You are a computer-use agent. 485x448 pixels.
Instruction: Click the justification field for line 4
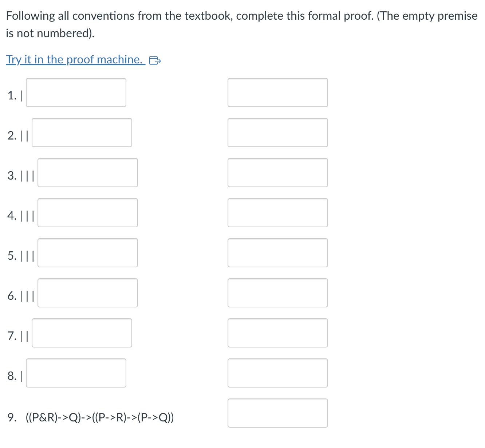277,213
